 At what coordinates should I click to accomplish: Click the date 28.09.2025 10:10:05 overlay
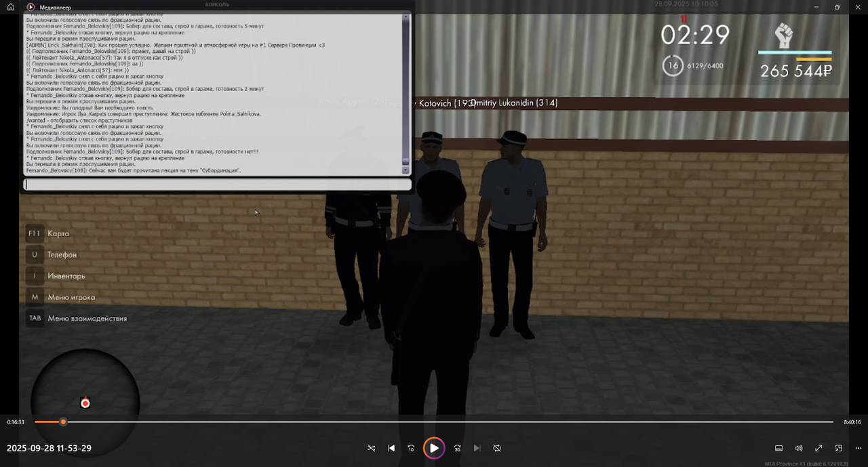686,4
